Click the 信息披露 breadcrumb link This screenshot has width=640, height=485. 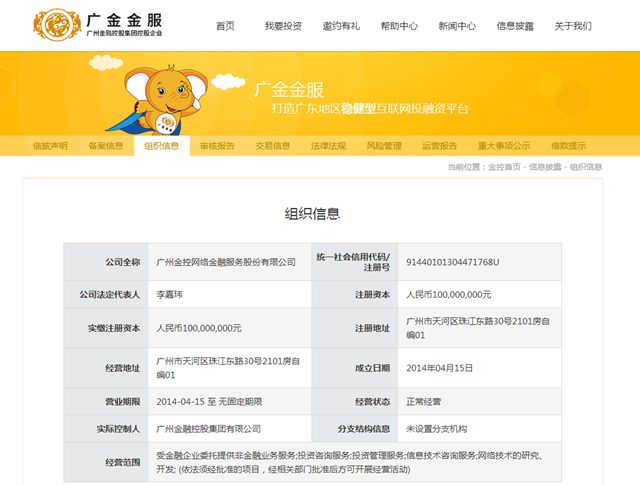(x=545, y=167)
